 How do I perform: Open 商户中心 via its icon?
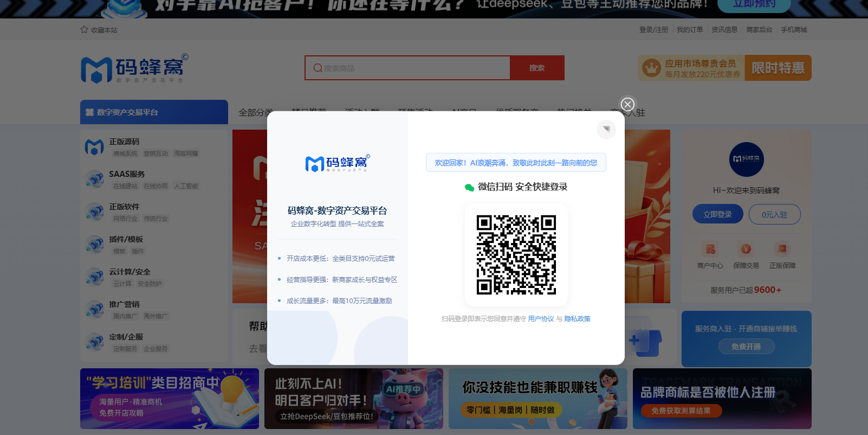point(710,249)
